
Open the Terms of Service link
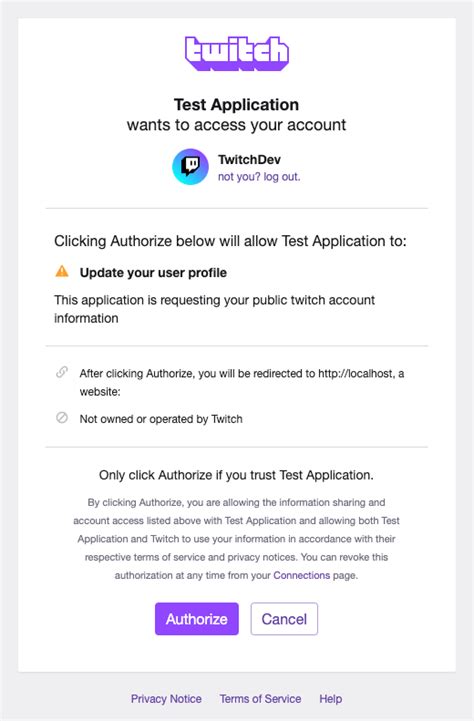click(260, 699)
